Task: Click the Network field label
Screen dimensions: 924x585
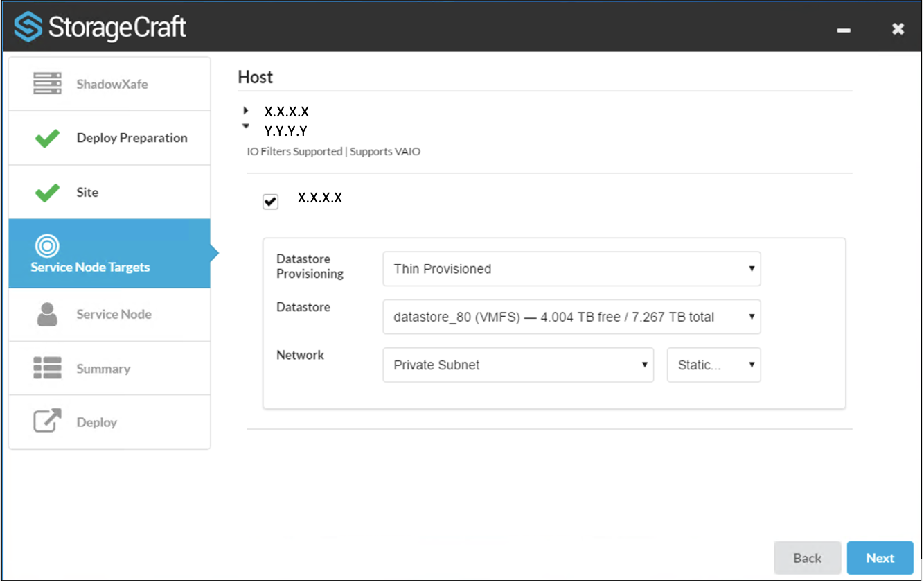Action: (x=301, y=355)
